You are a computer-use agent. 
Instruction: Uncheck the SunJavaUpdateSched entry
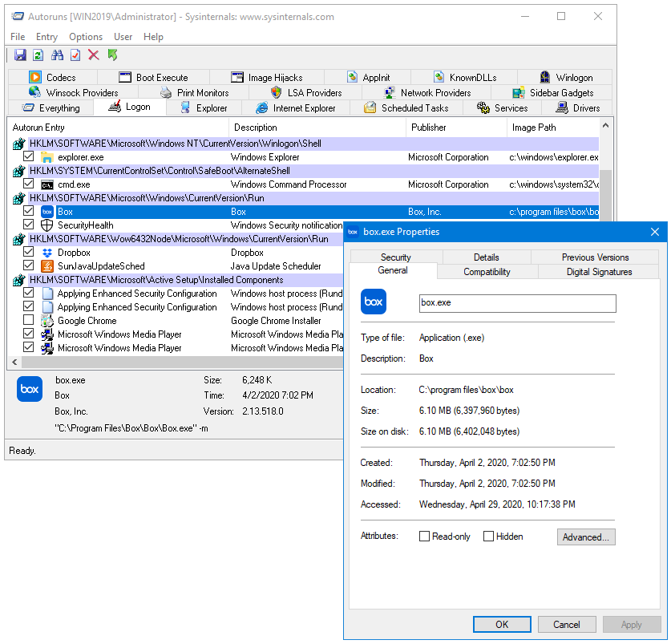(29, 265)
